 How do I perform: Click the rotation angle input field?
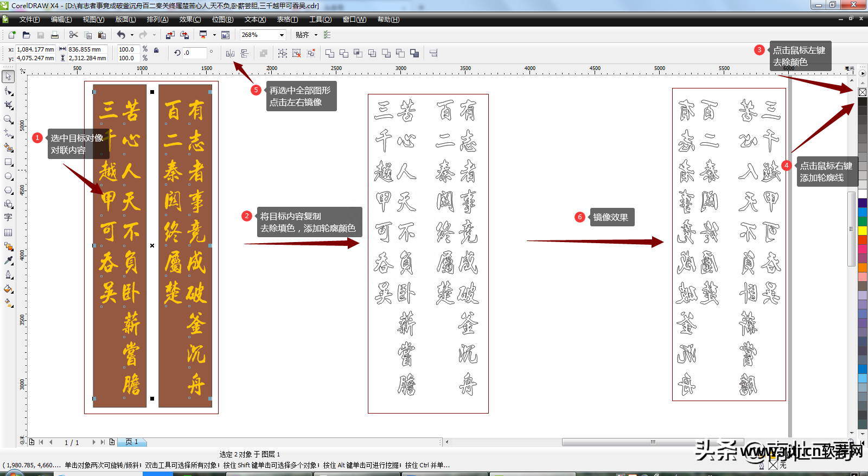click(x=194, y=53)
